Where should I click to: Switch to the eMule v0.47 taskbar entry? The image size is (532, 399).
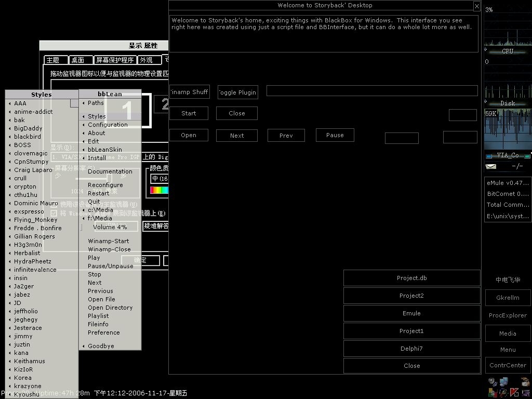coord(508,183)
